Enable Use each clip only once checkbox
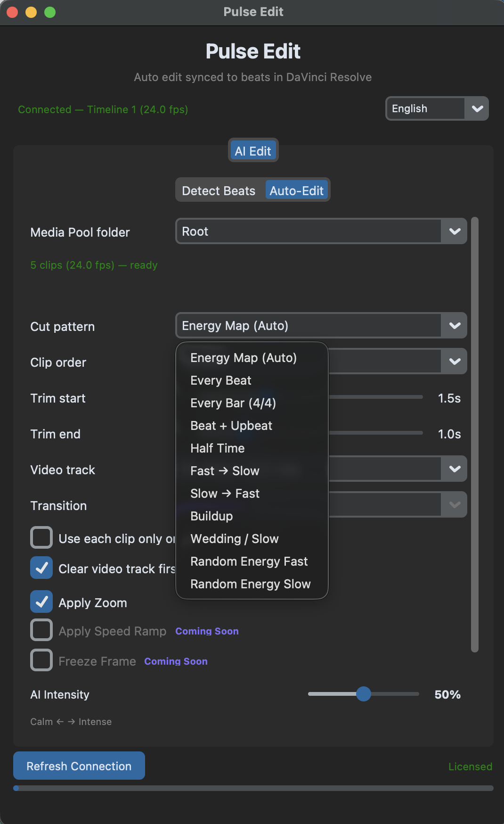504x824 pixels. tap(41, 537)
